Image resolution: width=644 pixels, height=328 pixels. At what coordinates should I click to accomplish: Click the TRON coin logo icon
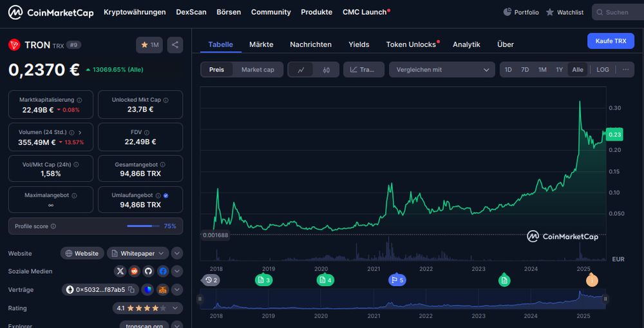coord(14,45)
